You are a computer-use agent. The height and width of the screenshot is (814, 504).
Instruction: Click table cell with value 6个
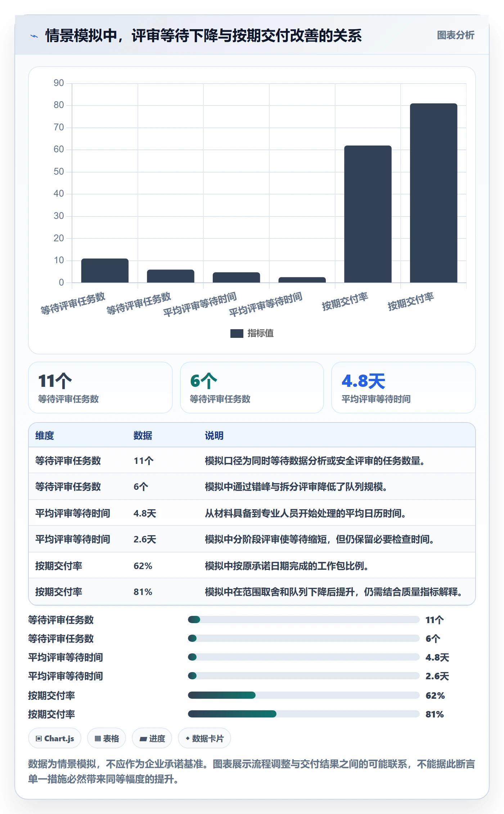(141, 487)
